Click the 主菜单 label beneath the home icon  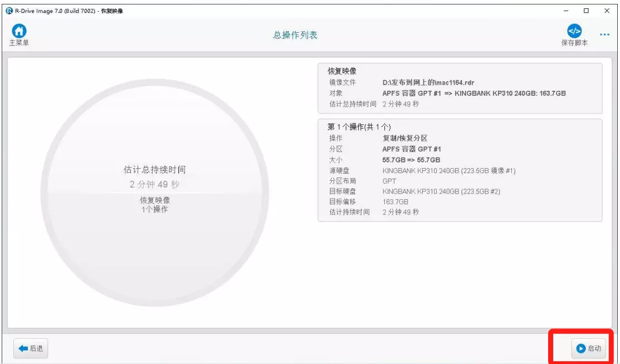point(18,42)
